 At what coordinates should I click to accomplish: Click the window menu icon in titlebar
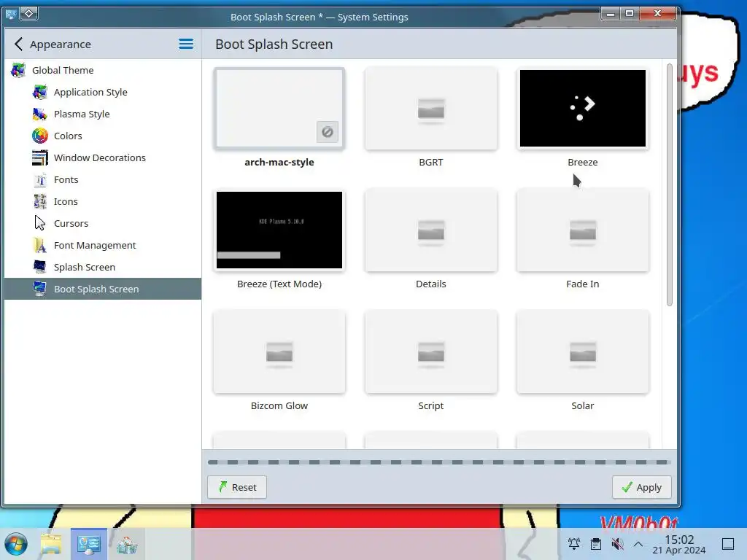11,15
